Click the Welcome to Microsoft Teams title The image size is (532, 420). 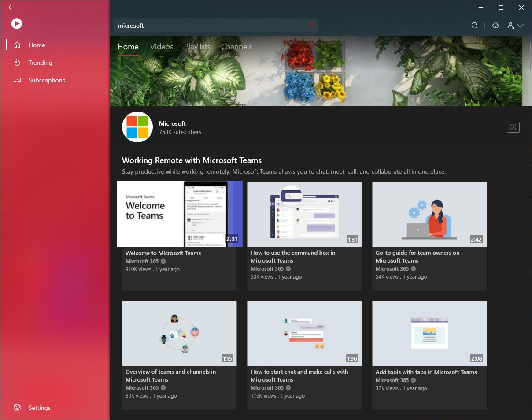[163, 253]
